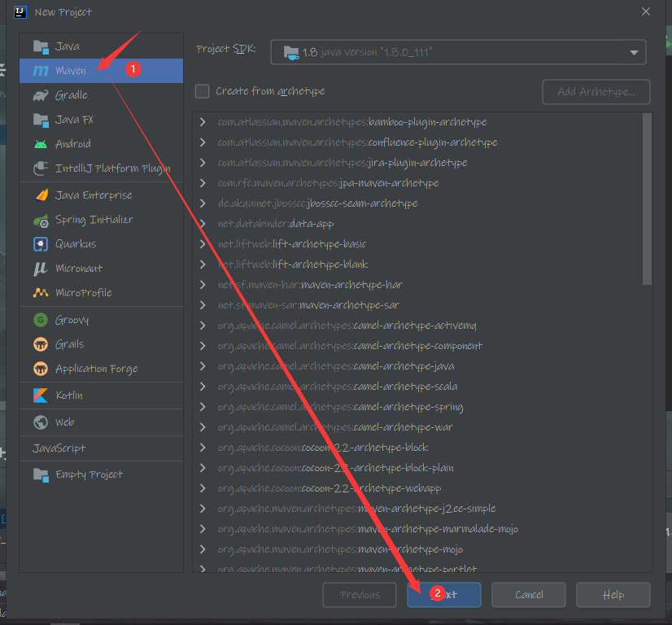Click the Java project type icon
672x625 pixels.
point(41,46)
